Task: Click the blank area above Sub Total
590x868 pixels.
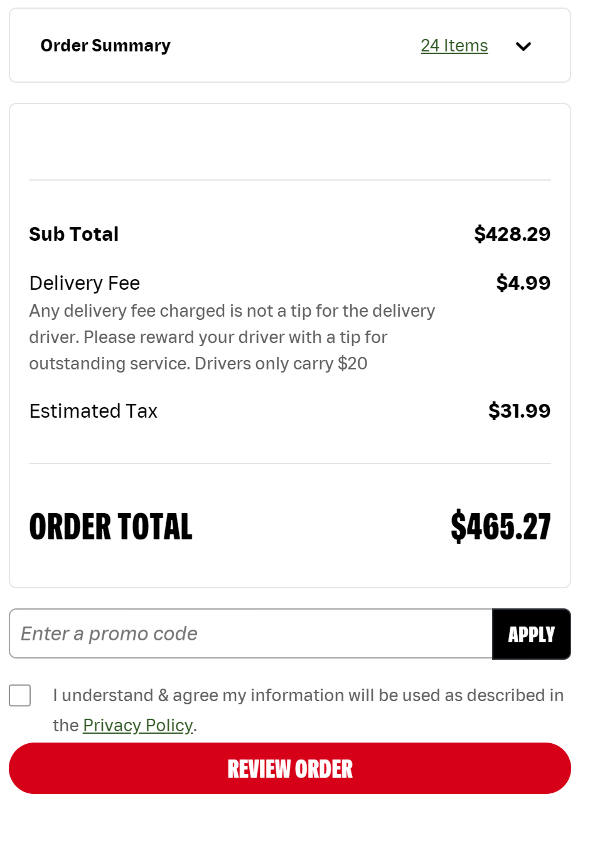Action: 289,142
